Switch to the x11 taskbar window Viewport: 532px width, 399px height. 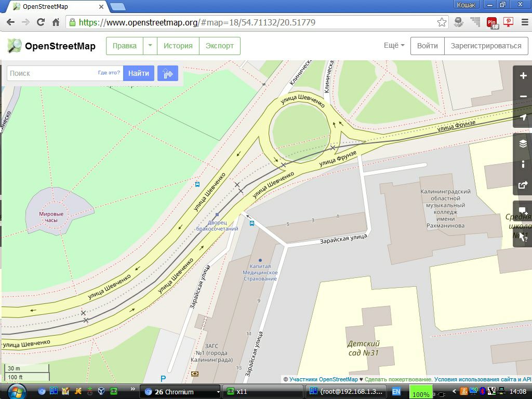[262, 392]
